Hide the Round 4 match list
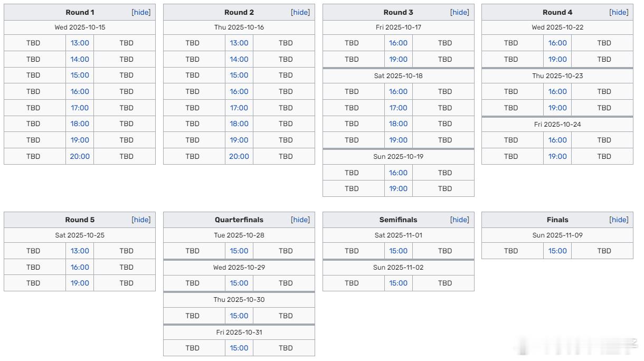Screen dimensions: 644x361 point(619,12)
